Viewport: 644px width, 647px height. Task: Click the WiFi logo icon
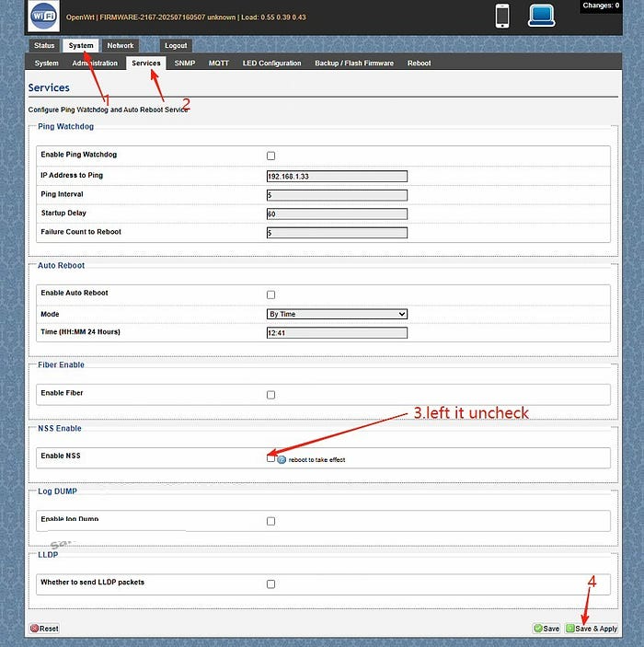[43, 17]
